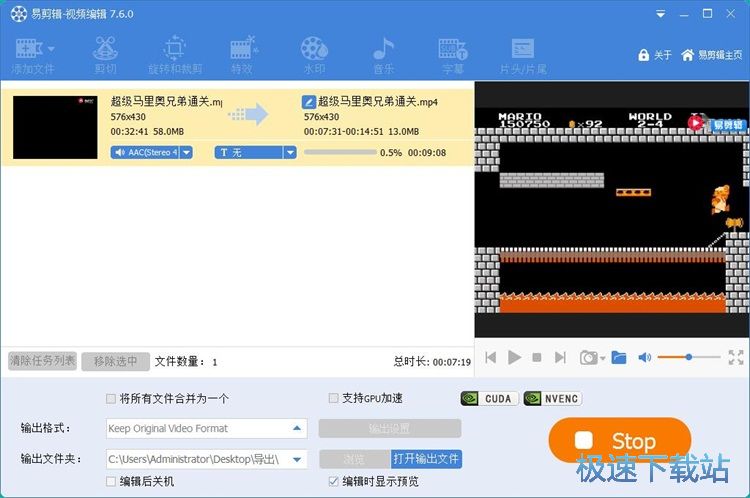This screenshot has width=750, height=498.
Task: Click the NVENC badge
Action: tap(552, 398)
